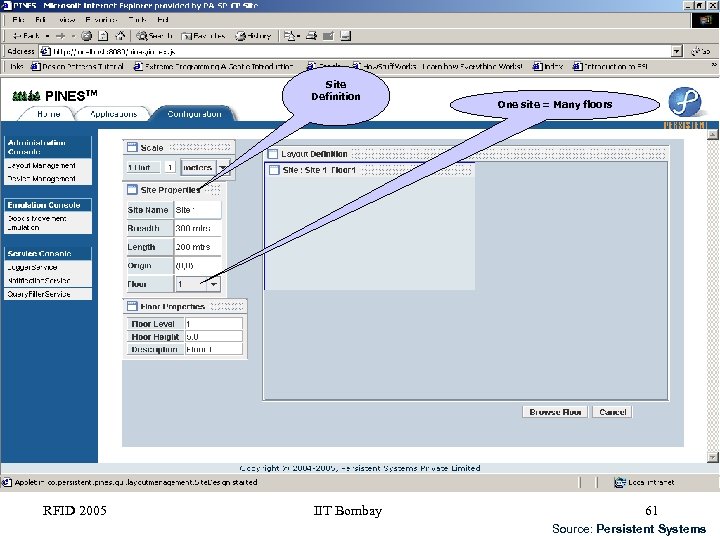Click the Forward navigation arrow
The image size is (720, 540).
coord(61,35)
